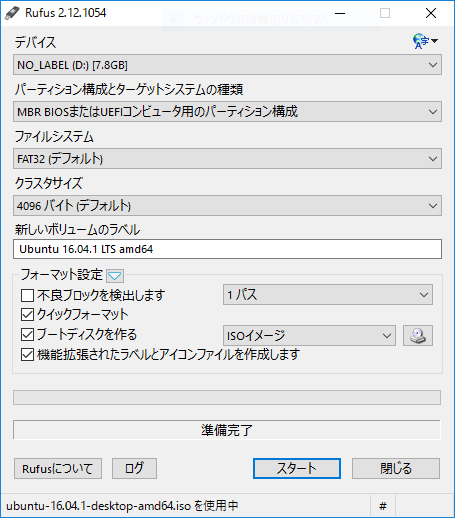This screenshot has width=455, height=518.
Task: Toggle advanced format options arrow
Action: tap(115, 276)
